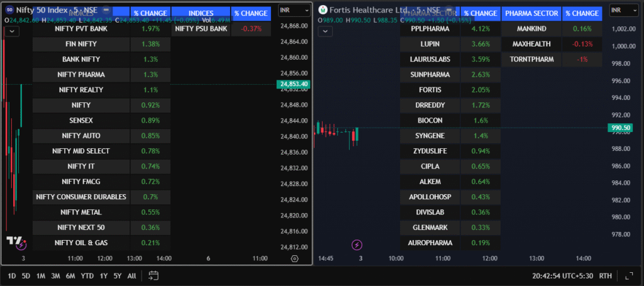The width and height of the screenshot is (644, 286).
Task: Click the Fortis Healthcare symbol logo
Action: [323, 10]
